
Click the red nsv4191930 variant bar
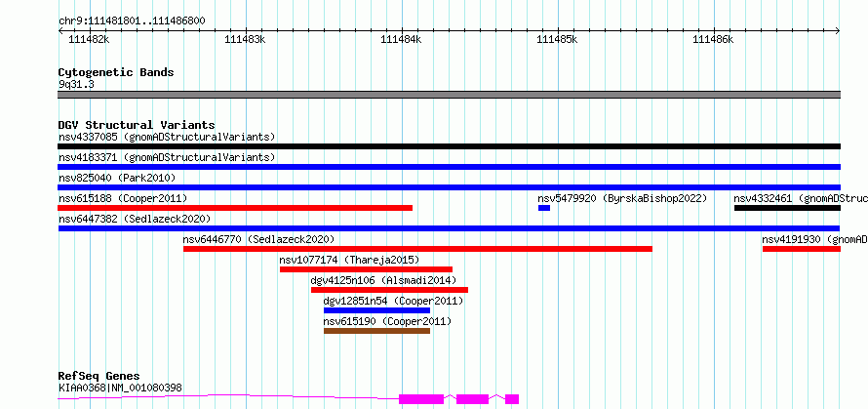click(x=802, y=249)
